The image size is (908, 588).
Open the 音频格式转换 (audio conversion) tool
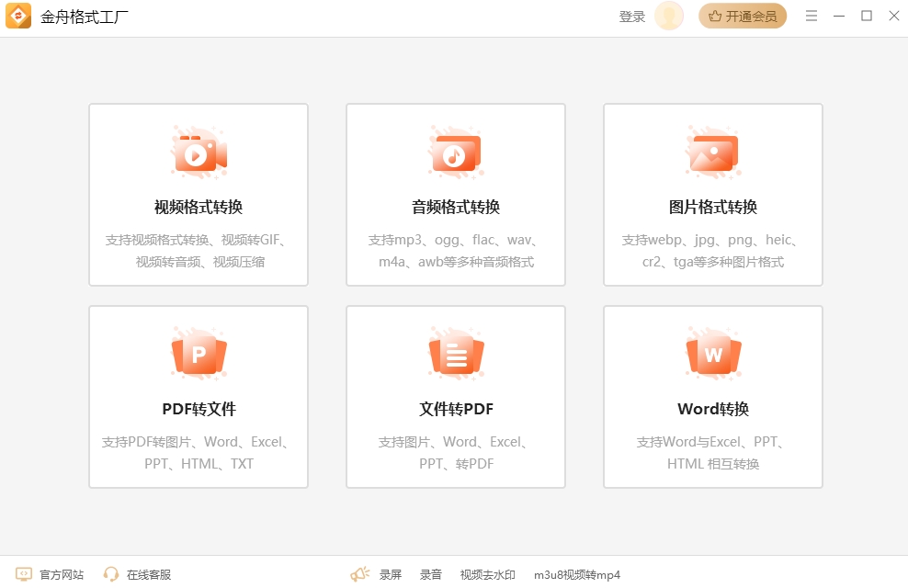click(455, 195)
